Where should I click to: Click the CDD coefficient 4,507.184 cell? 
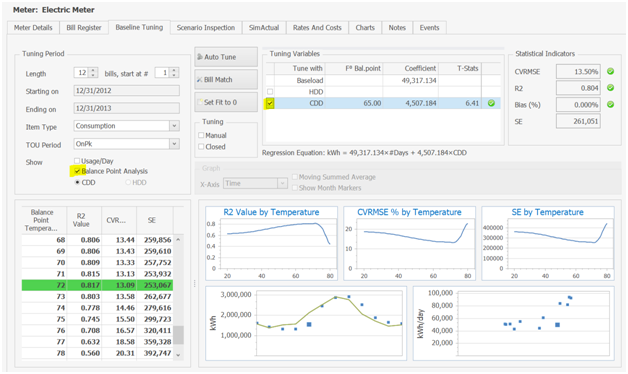411,103
